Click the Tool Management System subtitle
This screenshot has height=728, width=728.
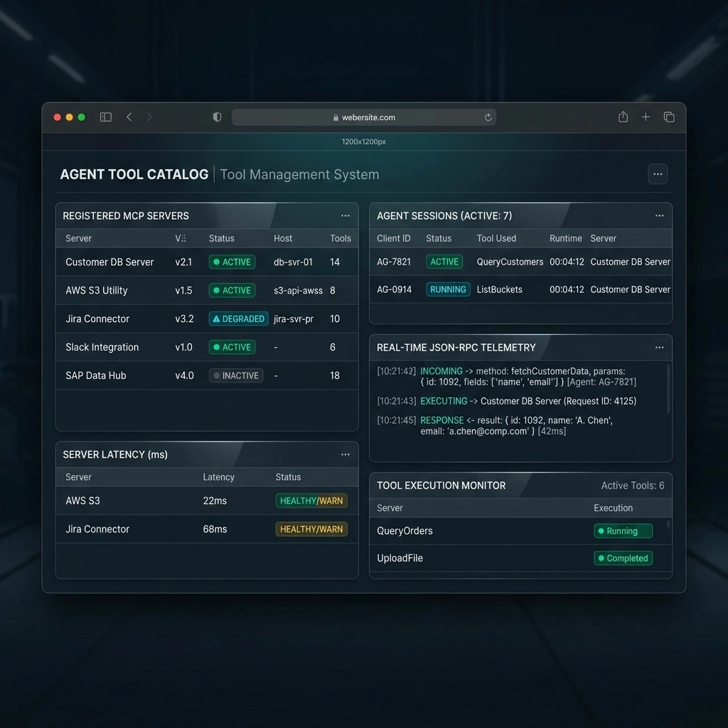(299, 175)
